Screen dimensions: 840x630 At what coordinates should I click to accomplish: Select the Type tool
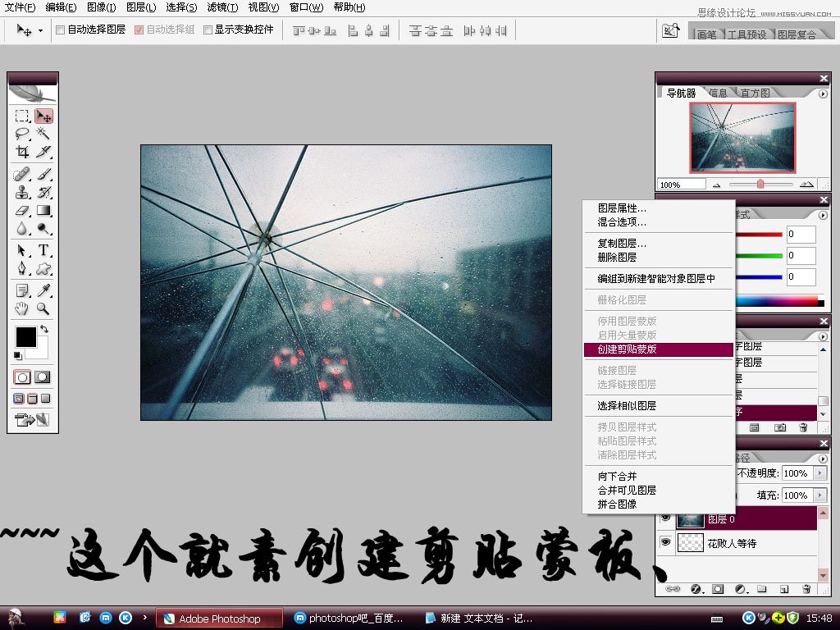[43, 250]
